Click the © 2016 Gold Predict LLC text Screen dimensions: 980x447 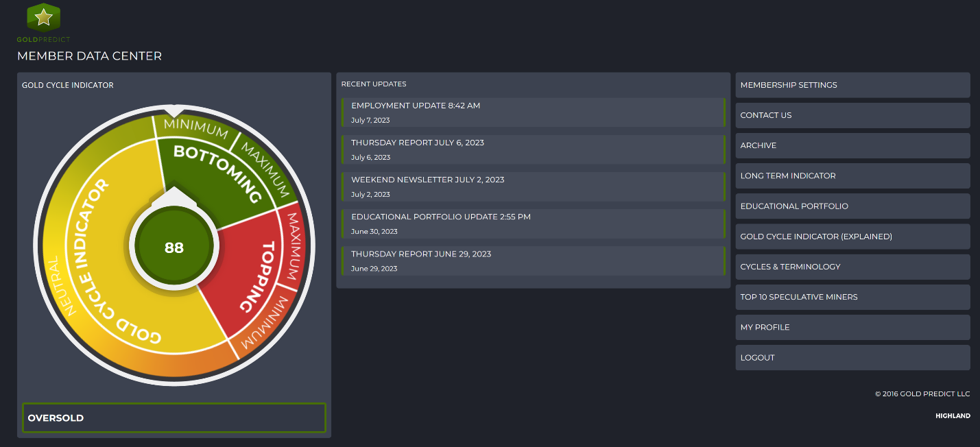[x=922, y=394]
